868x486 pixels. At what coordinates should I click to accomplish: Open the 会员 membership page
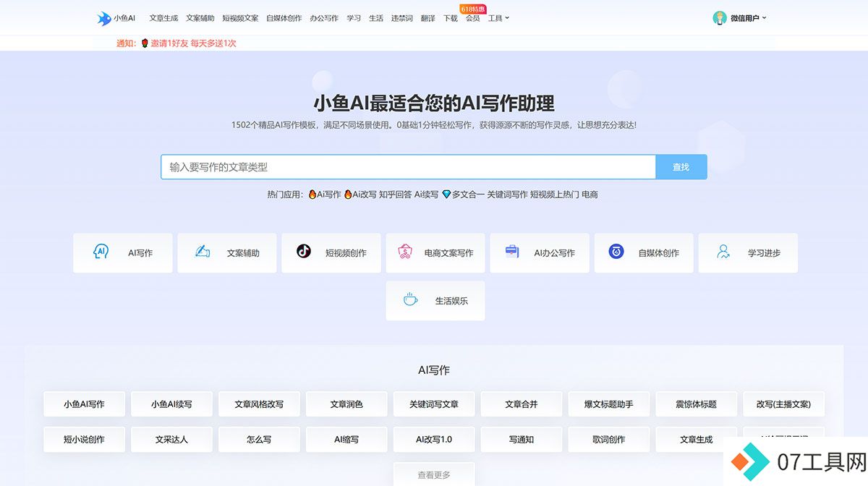tap(472, 18)
